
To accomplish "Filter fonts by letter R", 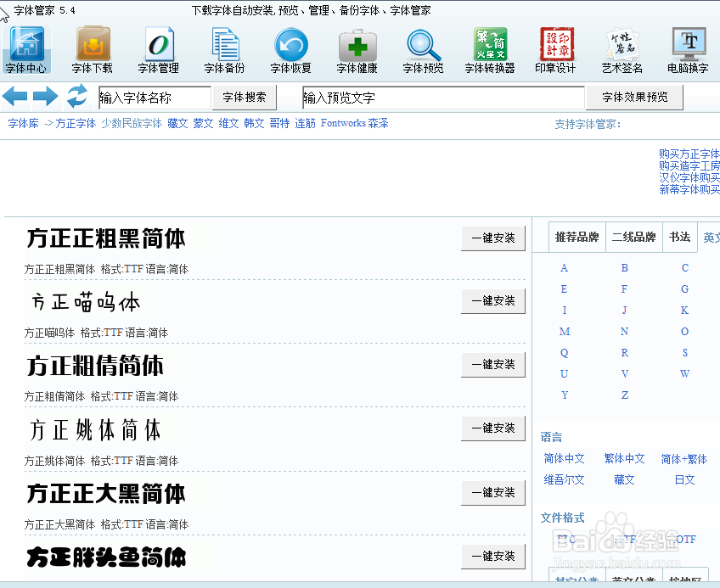I will pyautogui.click(x=625, y=352).
